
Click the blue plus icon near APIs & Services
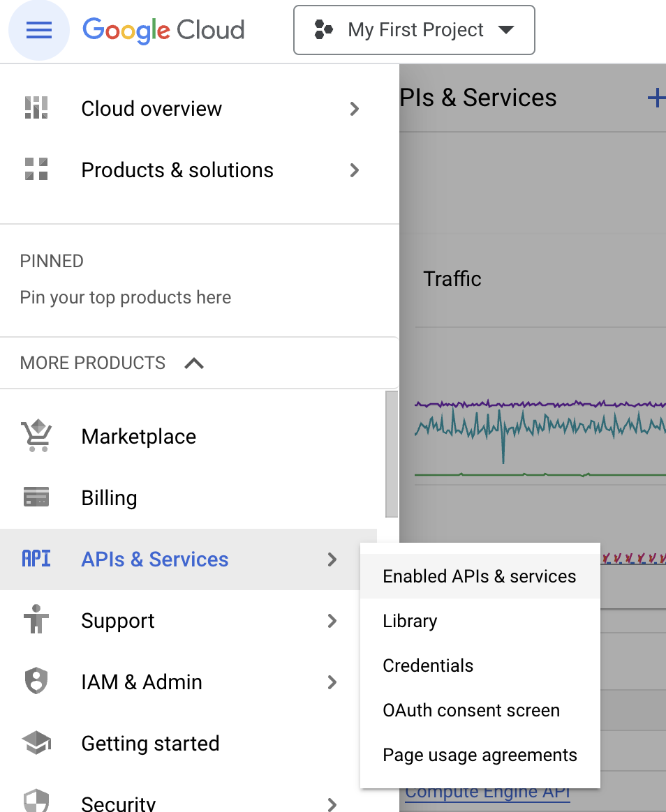(x=656, y=98)
